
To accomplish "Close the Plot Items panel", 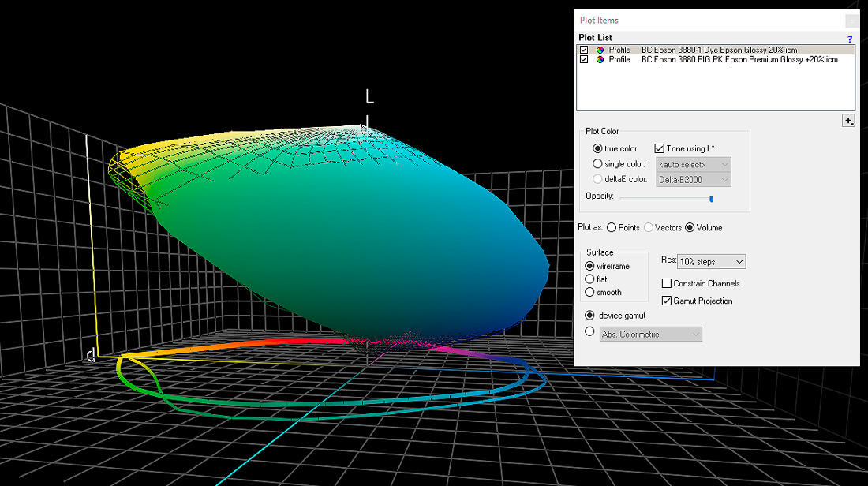I will tap(851, 21).
